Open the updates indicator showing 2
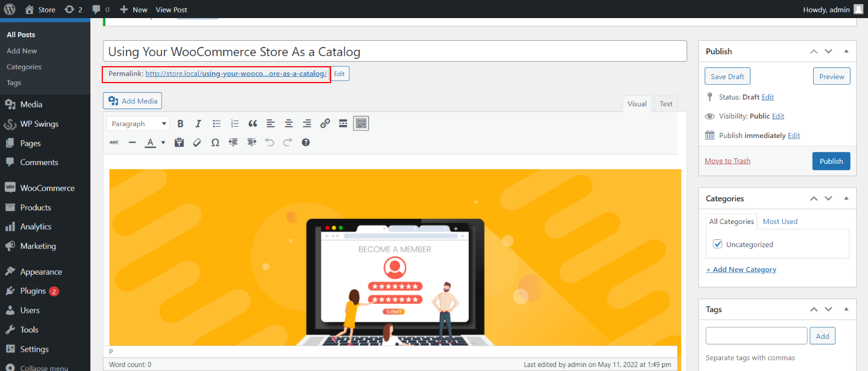 click(73, 10)
